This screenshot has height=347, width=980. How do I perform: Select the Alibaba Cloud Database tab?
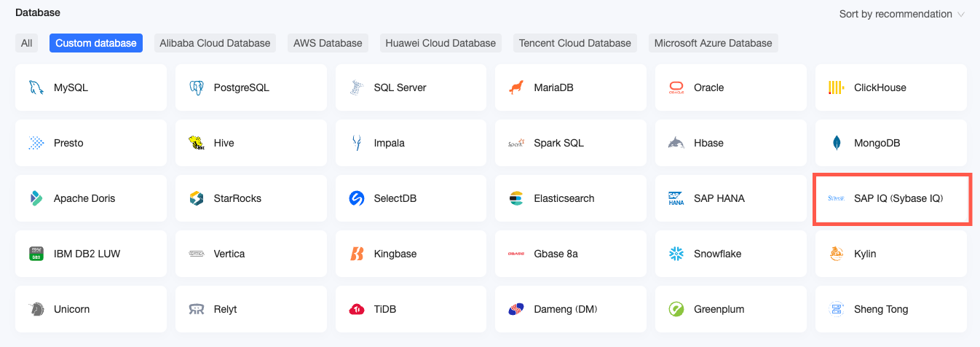point(215,43)
